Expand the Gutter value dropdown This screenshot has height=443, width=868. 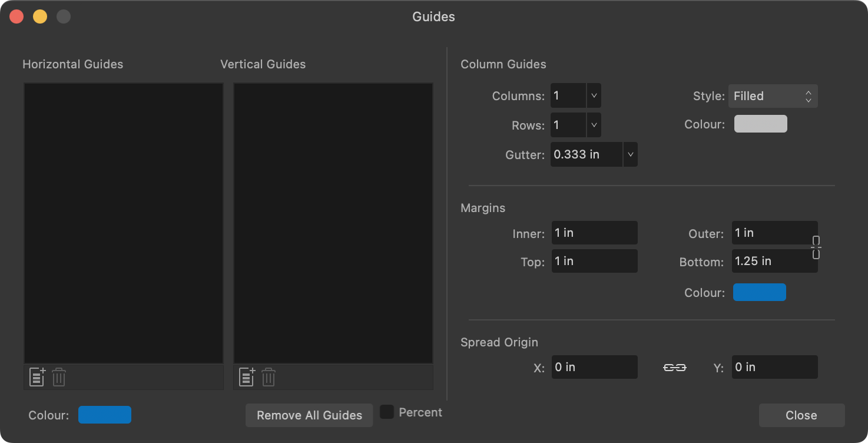(630, 154)
